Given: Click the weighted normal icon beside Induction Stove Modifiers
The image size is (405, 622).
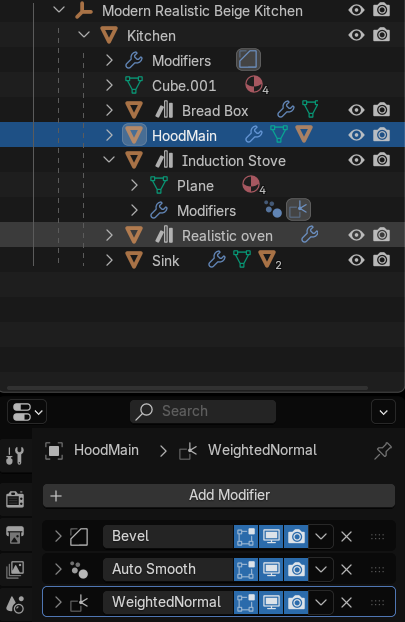Looking at the screenshot, I should pyautogui.click(x=298, y=209).
